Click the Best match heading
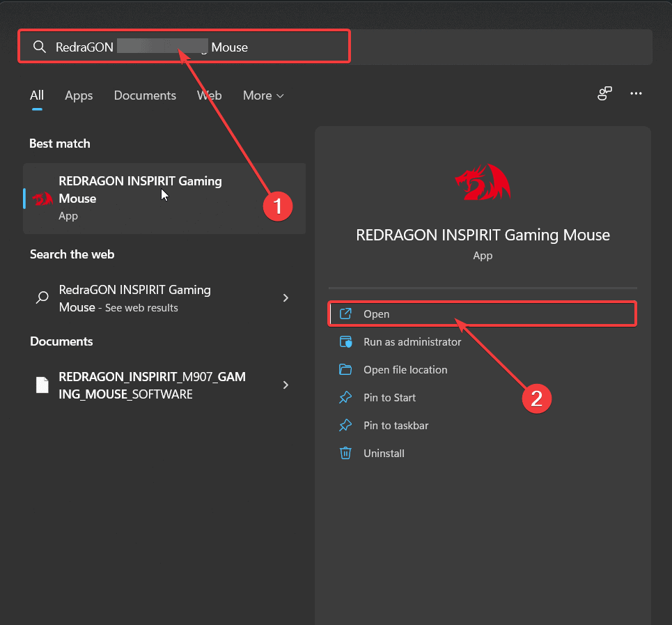This screenshot has height=625, width=672. [x=60, y=144]
